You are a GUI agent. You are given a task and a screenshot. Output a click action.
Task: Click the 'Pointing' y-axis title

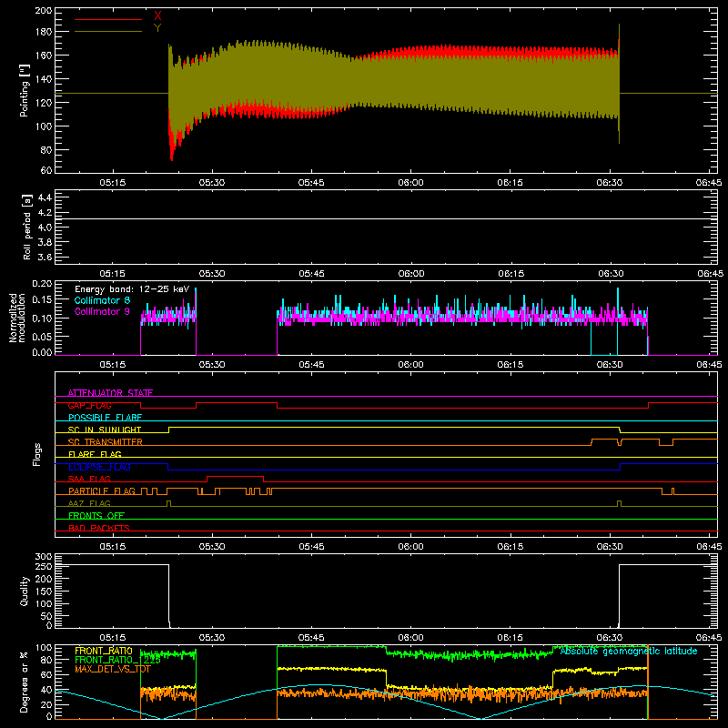coord(25,91)
